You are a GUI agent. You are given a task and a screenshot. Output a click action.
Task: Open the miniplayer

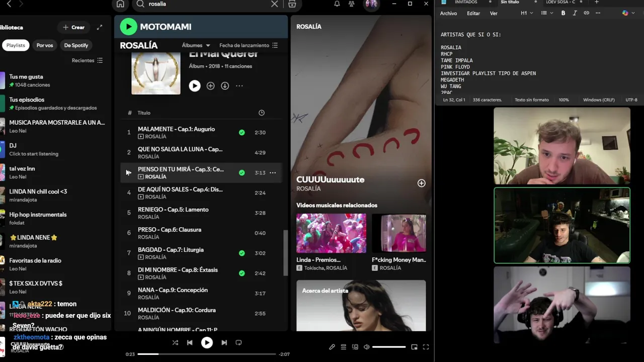(x=414, y=347)
